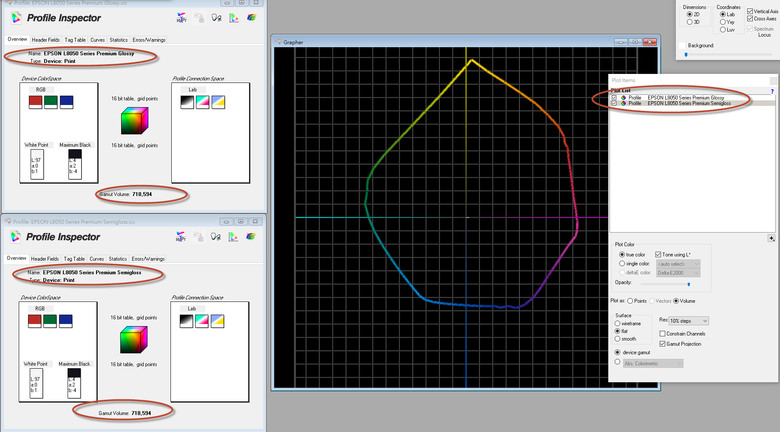Click the color wheel icon of the Glossy plot item
This screenshot has width=780, height=432.
coord(623,98)
